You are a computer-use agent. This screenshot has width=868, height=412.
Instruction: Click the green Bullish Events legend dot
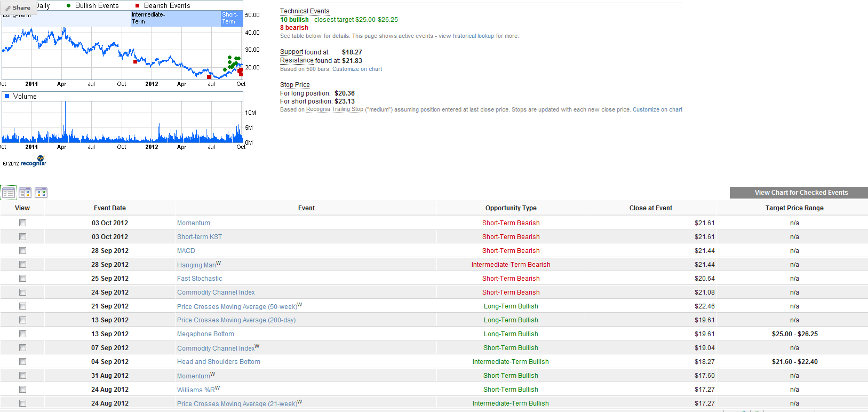(x=68, y=5)
